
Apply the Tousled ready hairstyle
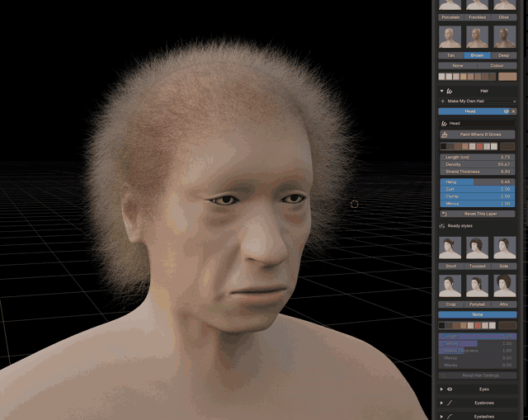tap(477, 266)
